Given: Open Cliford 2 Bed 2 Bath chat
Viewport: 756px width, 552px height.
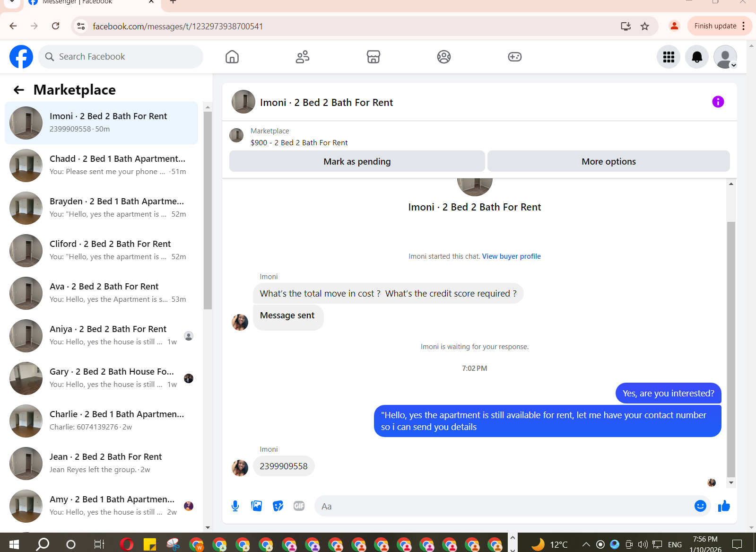Looking at the screenshot, I should (102, 251).
